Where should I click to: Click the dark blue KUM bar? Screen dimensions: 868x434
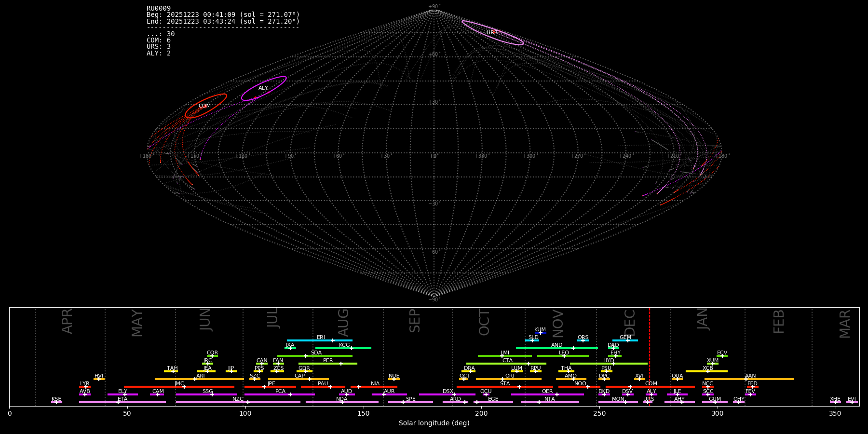pyautogui.click(x=541, y=333)
